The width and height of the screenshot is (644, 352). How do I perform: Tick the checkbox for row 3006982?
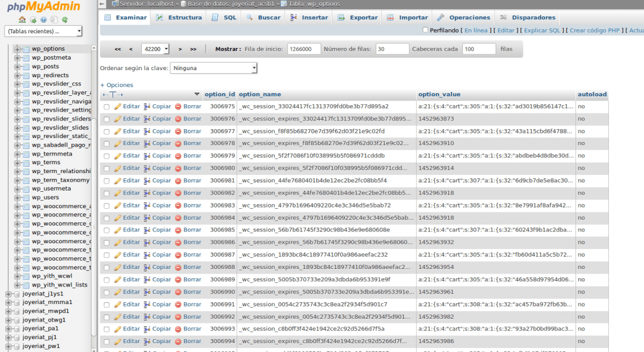click(107, 193)
